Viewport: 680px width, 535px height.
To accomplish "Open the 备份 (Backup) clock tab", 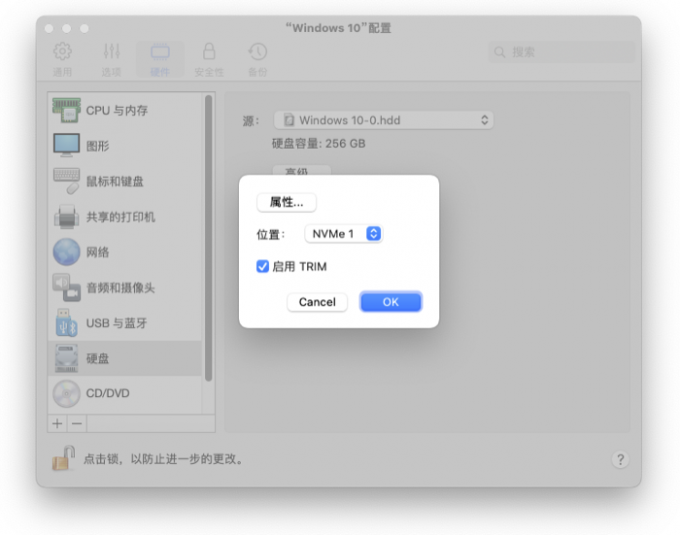I will 258,59.
